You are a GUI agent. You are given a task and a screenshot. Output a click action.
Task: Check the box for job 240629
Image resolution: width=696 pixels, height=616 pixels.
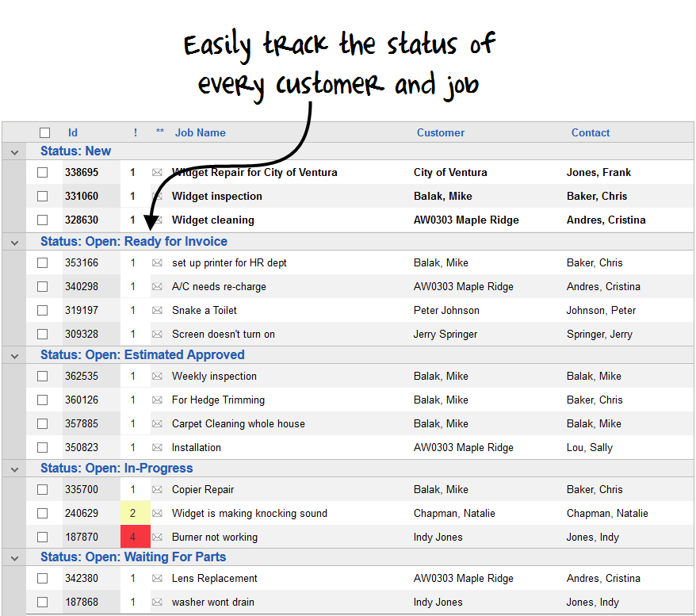42,514
